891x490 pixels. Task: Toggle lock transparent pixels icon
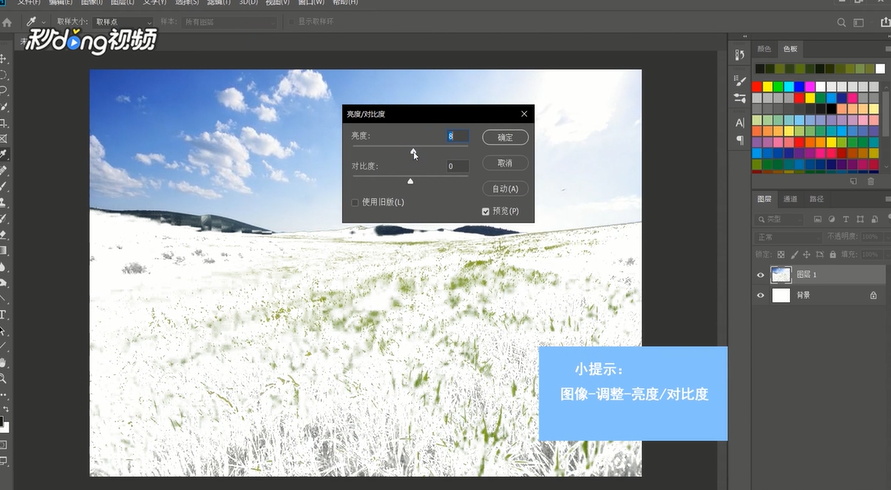click(781, 255)
